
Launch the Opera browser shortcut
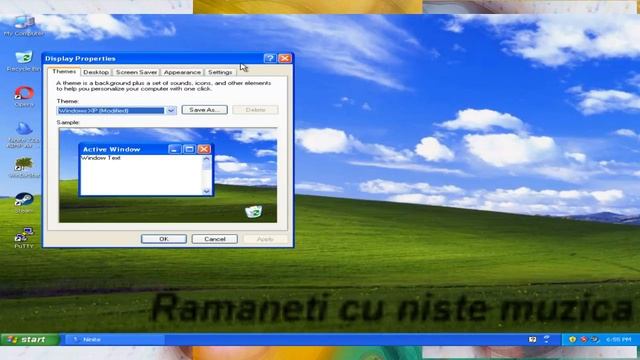coord(24,97)
